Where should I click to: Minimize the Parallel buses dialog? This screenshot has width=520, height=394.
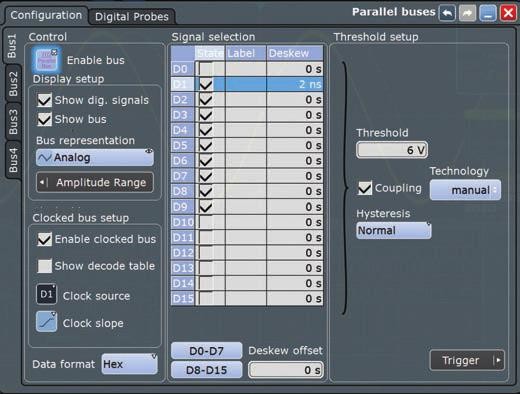[488, 13]
